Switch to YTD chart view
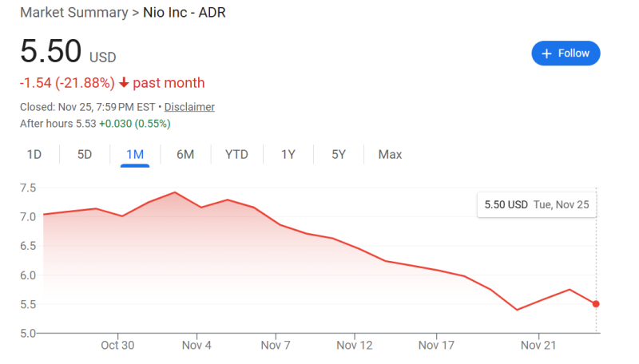This screenshot has height=364, width=639. [236, 154]
